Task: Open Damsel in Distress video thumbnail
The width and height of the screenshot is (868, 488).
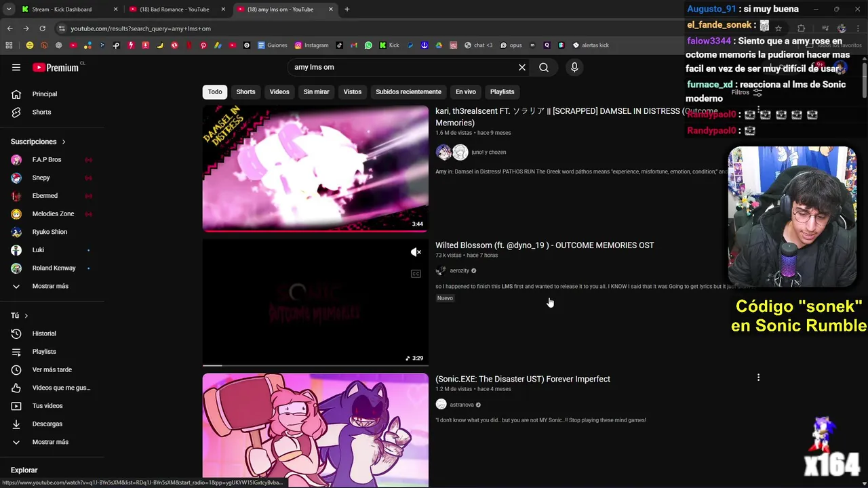Action: pyautogui.click(x=315, y=168)
